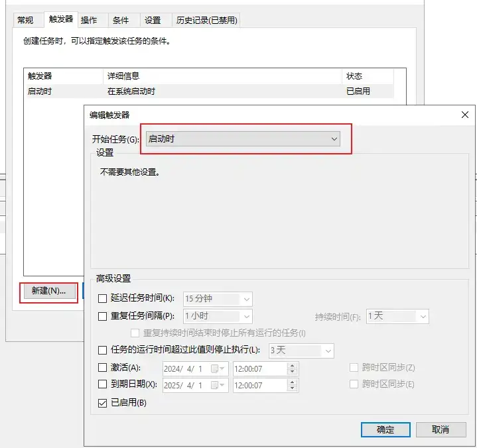Viewport: 477px width, 448px height.
Task: Toggle 重复持续时间结束时停止所有运行的任务 checkbox
Action: coord(135,333)
